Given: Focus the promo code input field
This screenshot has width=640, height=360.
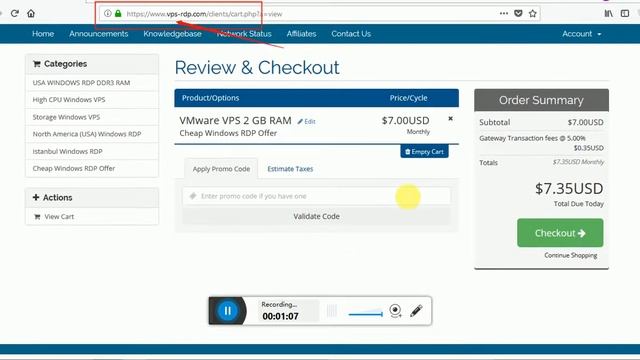Looking at the screenshot, I should coord(317,196).
